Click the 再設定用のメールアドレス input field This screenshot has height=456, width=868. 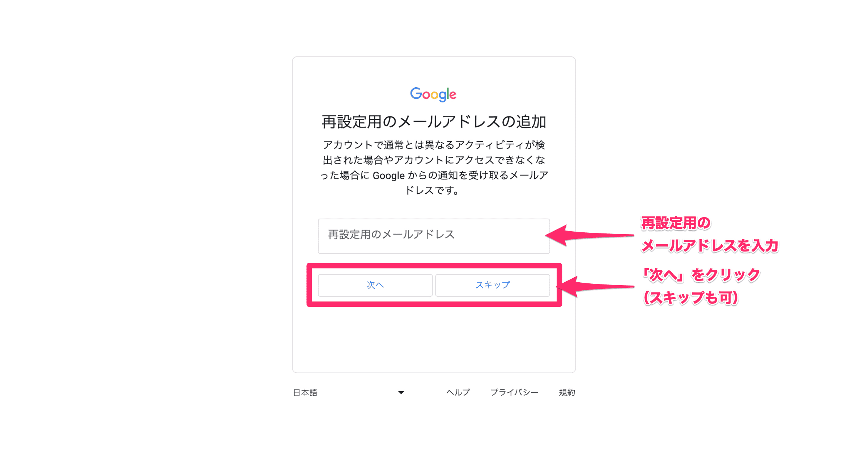[434, 233]
